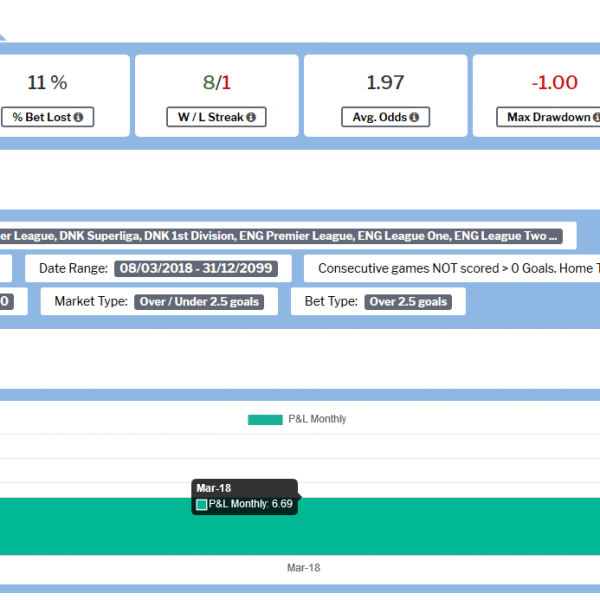Click the Market Type label
This screenshot has height=600, width=600.
coord(91,301)
